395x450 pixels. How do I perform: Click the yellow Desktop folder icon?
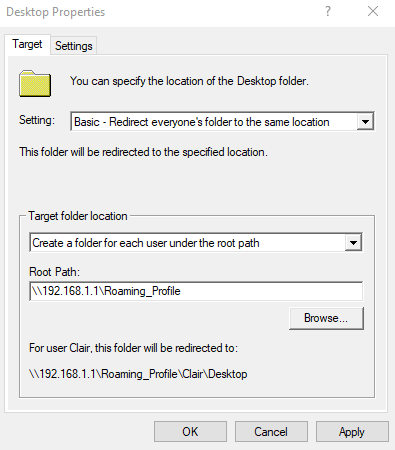pos(35,83)
